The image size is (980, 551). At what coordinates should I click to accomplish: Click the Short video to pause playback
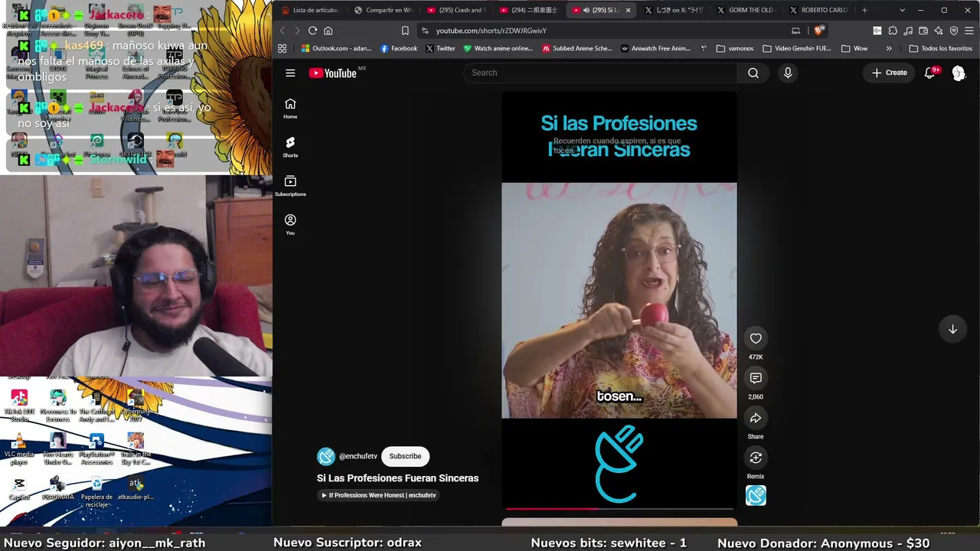[x=619, y=300]
